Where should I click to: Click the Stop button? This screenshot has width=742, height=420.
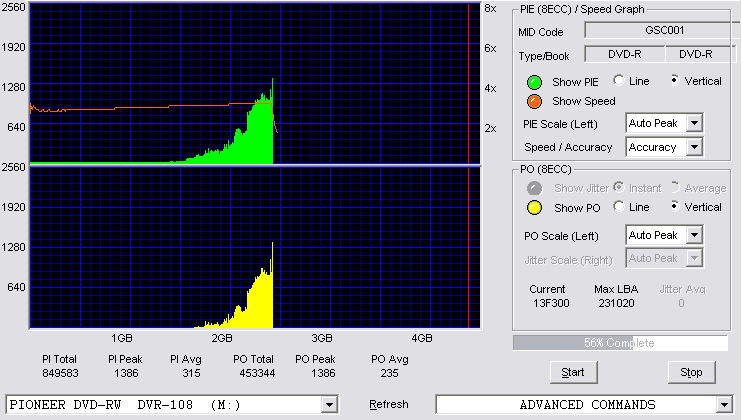(691, 373)
